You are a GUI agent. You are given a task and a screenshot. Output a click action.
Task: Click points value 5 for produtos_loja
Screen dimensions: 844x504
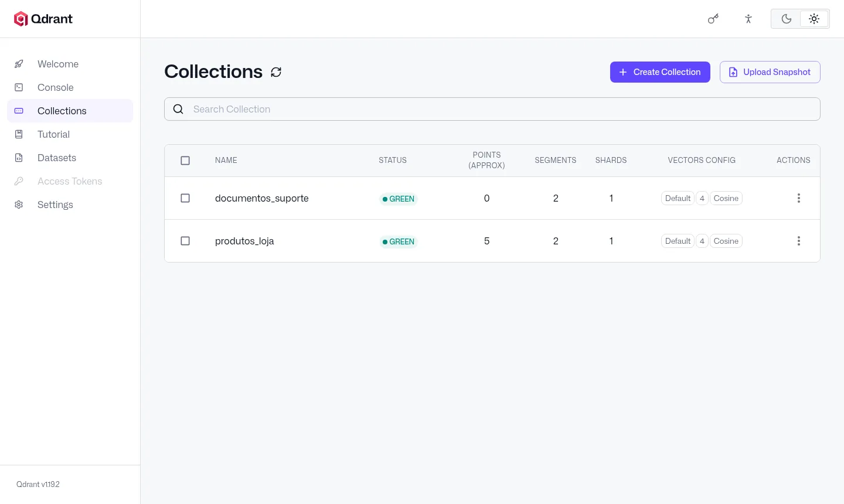[486, 241]
